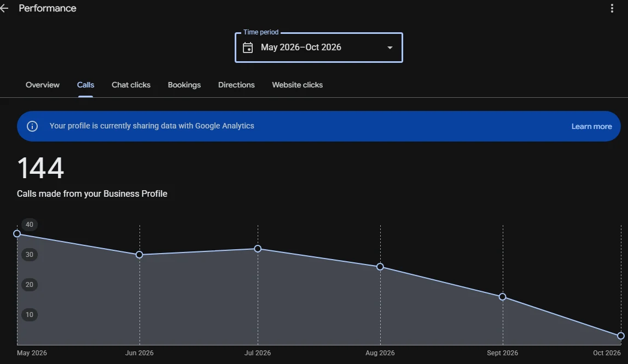Viewport: 628px width, 364px height.
Task: Click the info icon in the blue banner
Action: (x=32, y=126)
